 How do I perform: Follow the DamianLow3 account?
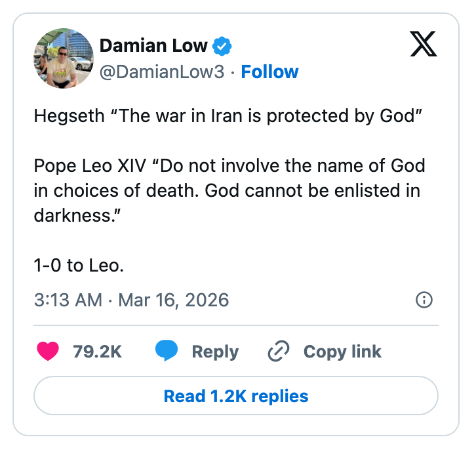269,72
